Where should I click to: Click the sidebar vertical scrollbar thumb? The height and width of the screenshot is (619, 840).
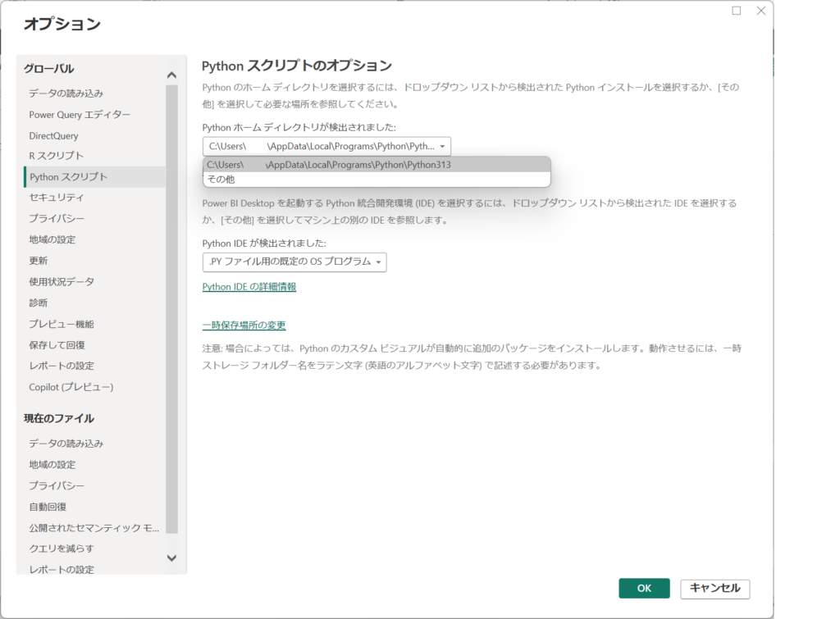pyautogui.click(x=171, y=310)
